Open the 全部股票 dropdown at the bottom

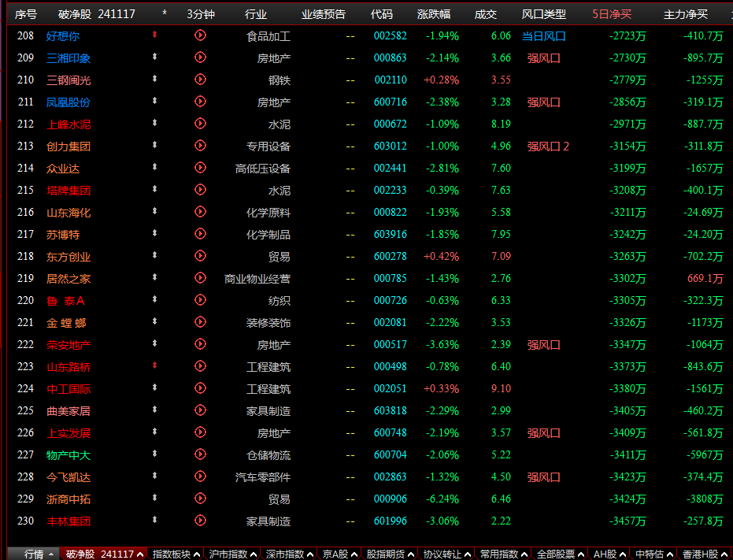pos(557,553)
